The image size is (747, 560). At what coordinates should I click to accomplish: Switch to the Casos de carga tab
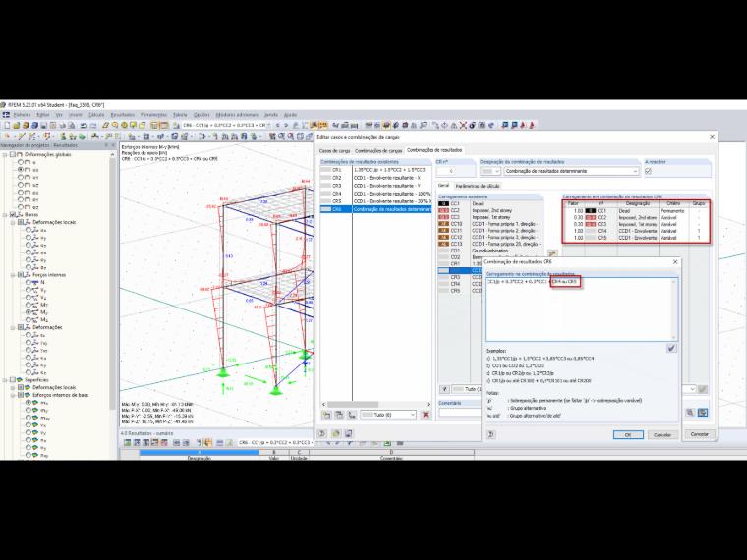pyautogui.click(x=334, y=150)
